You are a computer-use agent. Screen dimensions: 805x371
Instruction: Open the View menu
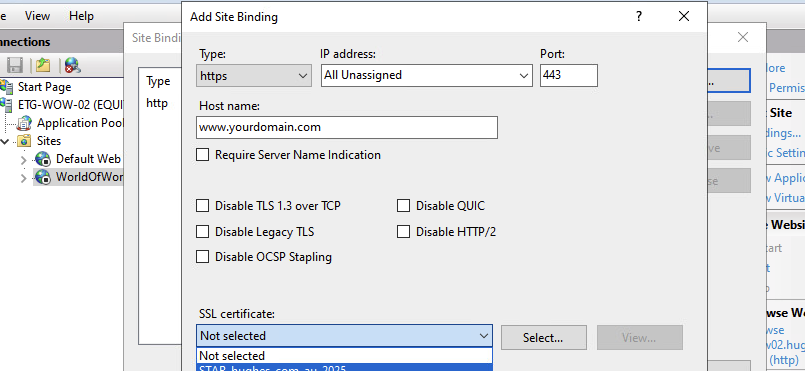[37, 16]
